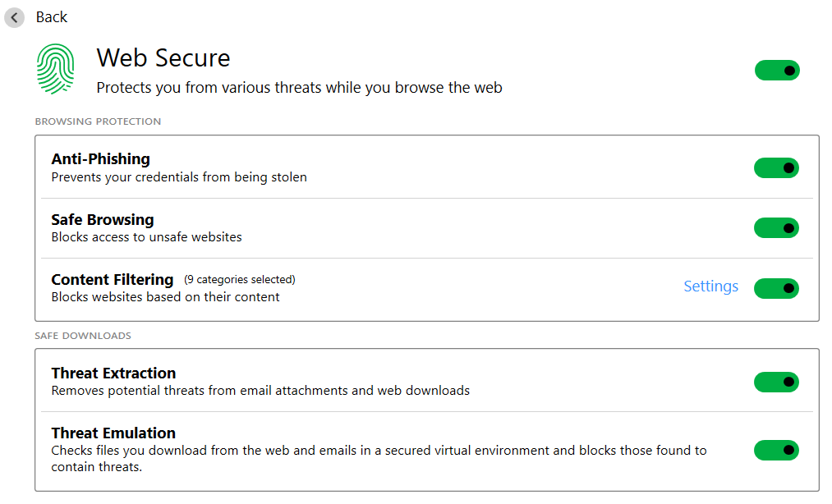Viewport: 832px width, 504px height.
Task: Click the Back text label
Action: coord(52,17)
